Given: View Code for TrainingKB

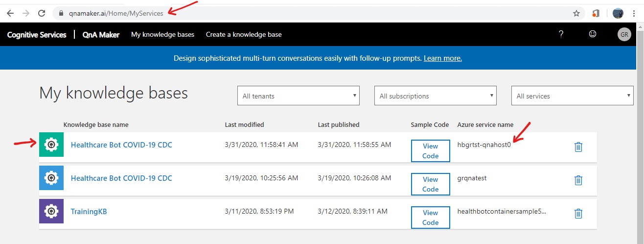Looking at the screenshot, I should coord(430,217).
